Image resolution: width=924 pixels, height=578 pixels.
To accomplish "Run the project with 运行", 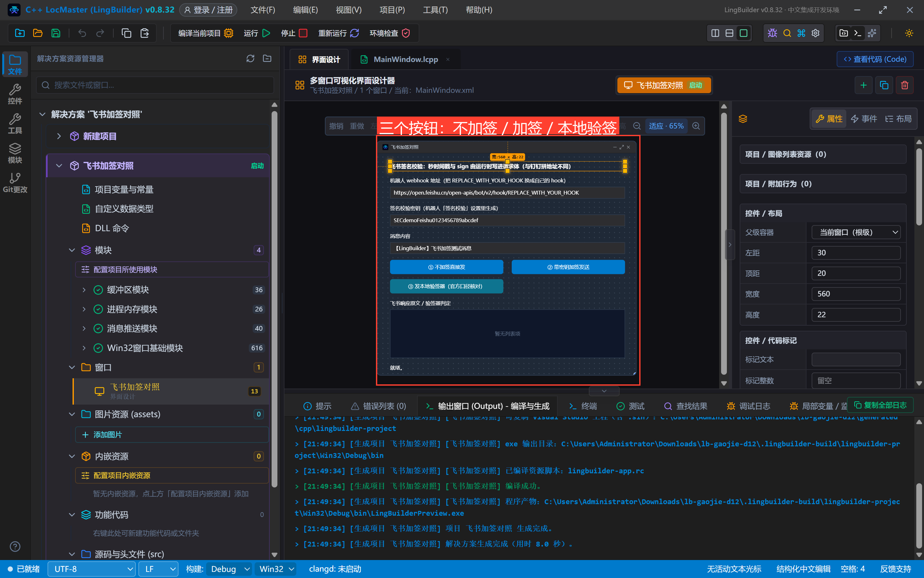I will click(257, 33).
